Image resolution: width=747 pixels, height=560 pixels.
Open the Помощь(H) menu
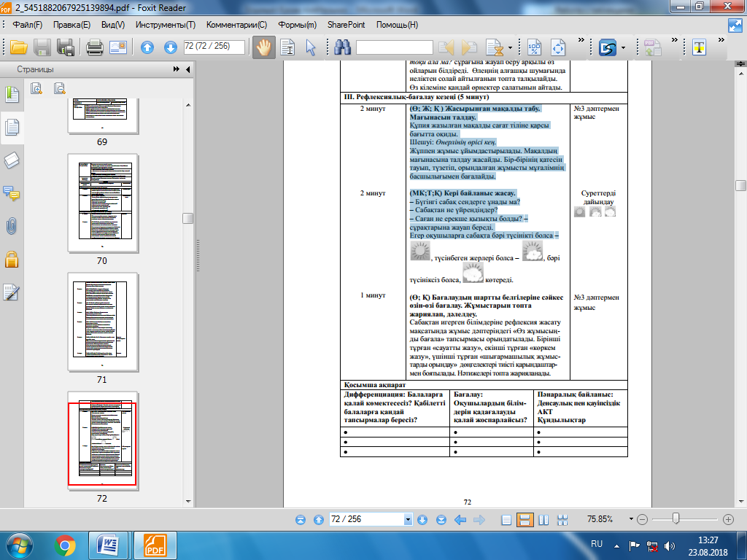click(397, 25)
